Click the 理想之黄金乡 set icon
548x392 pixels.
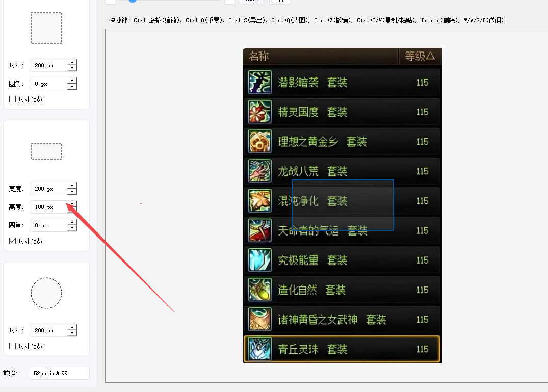click(259, 142)
